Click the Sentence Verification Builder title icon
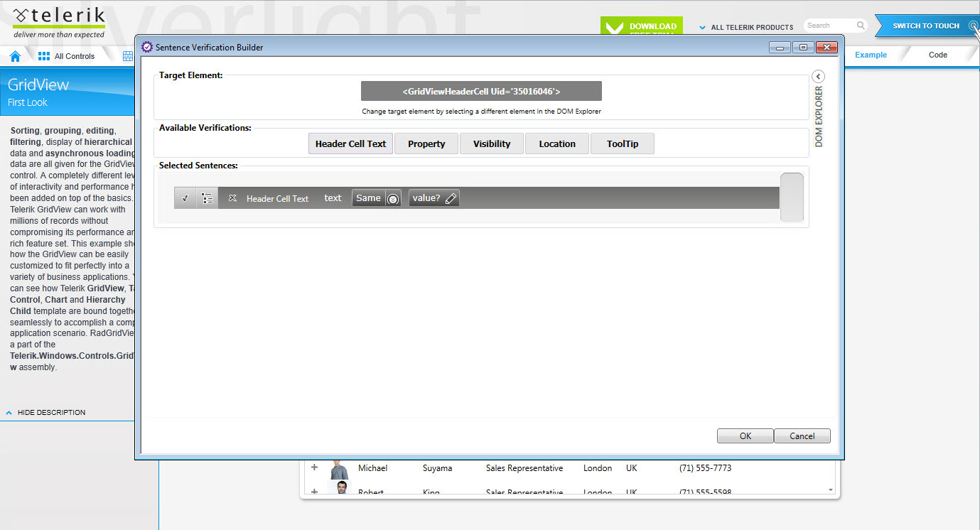This screenshot has height=530, width=980. coord(147,47)
